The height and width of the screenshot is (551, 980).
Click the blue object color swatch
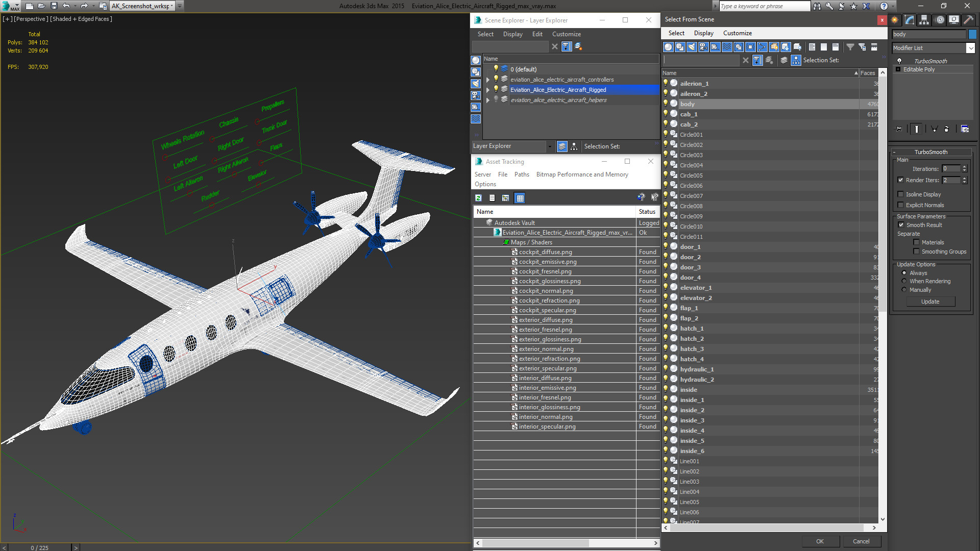972,34
